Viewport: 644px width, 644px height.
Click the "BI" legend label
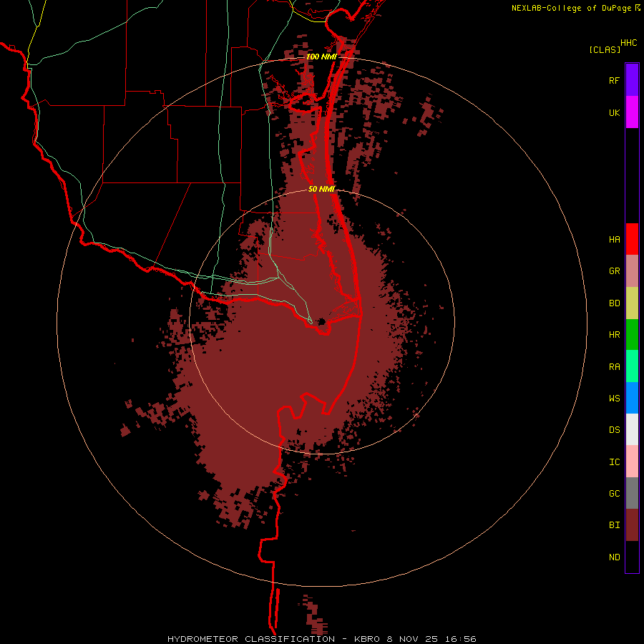click(x=614, y=525)
